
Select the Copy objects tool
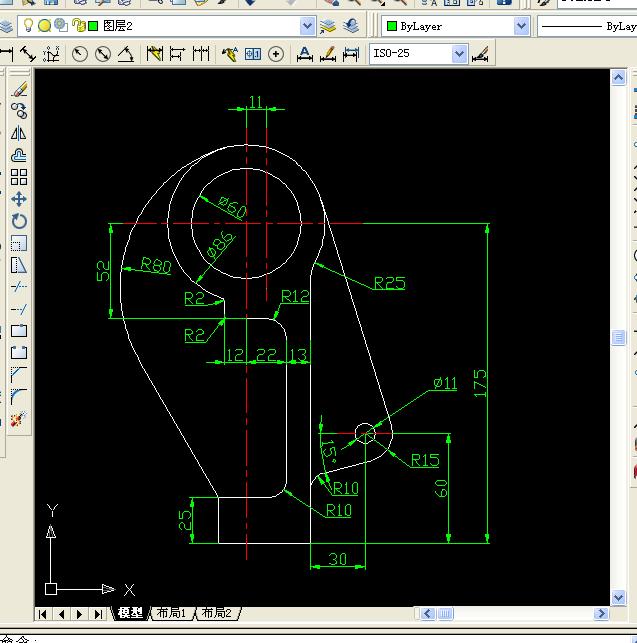[19, 111]
